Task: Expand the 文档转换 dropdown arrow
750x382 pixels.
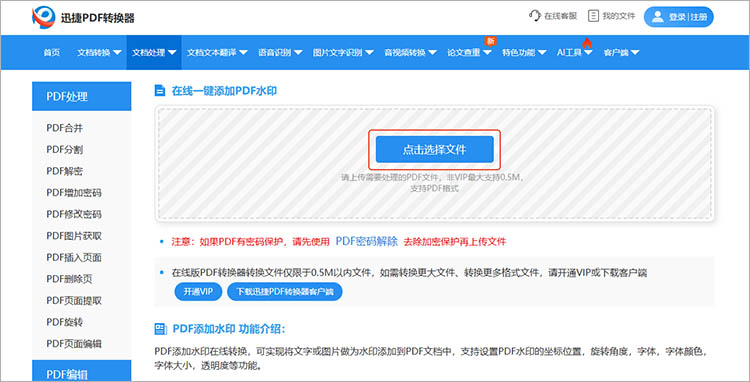Action: [117, 53]
